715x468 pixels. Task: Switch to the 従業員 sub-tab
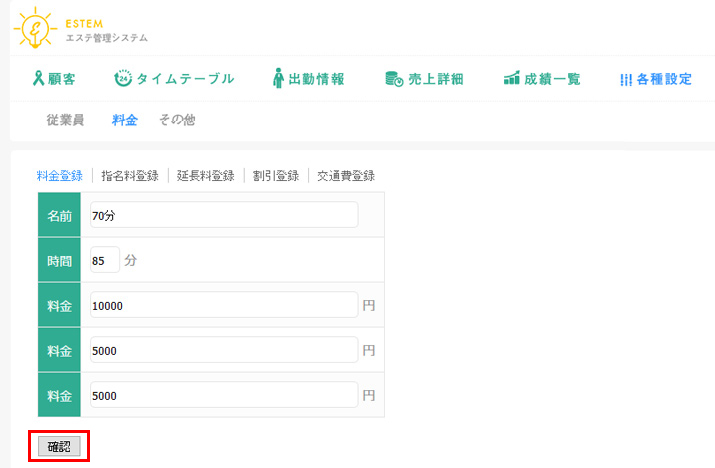tap(65, 120)
